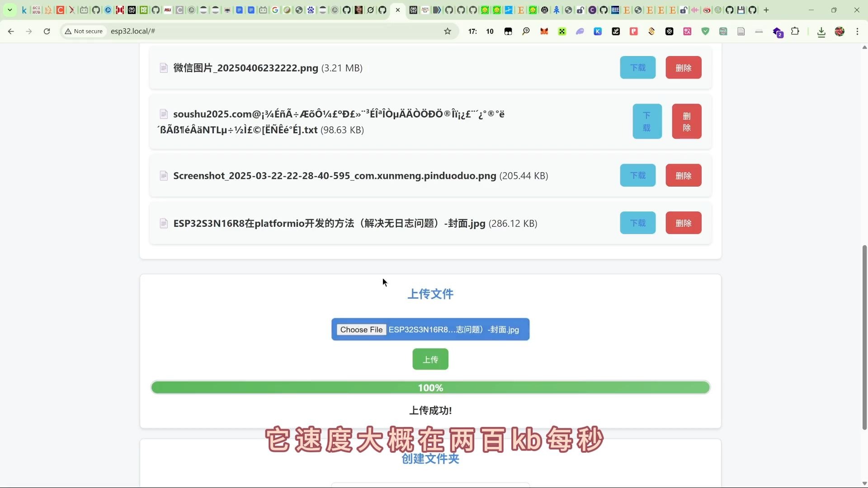Open the tab search dropdown chevron
Screen dimensions: 868x488
pos(9,10)
